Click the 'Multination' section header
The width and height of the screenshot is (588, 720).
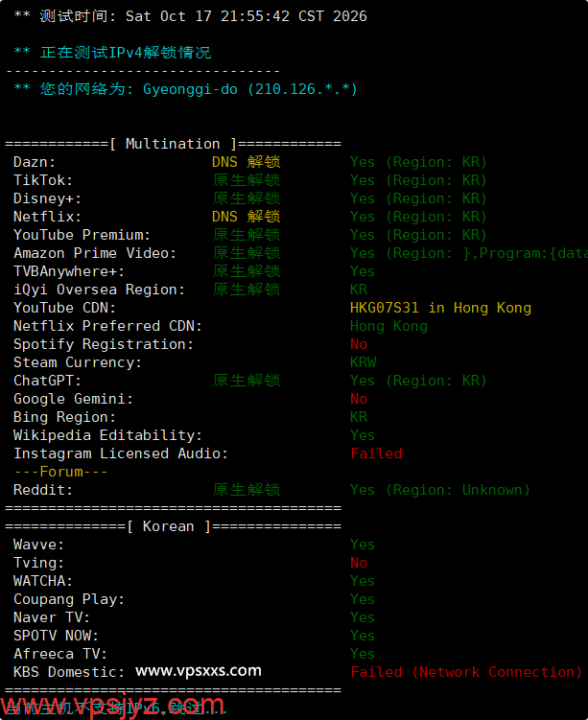click(173, 144)
